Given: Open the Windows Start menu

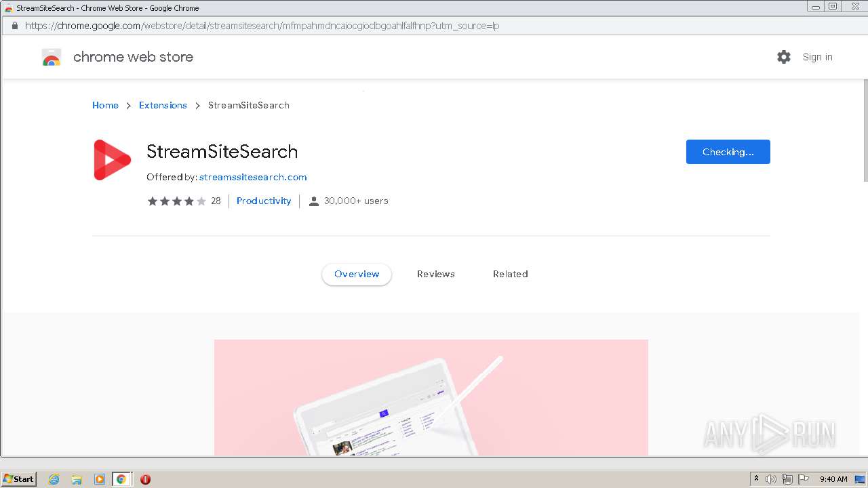Looking at the screenshot, I should [x=19, y=479].
